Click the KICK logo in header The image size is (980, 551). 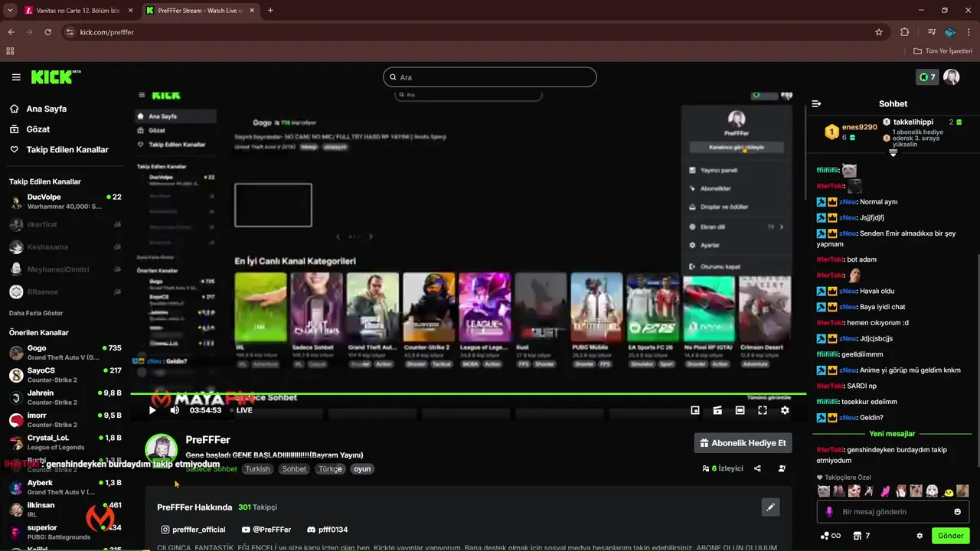click(x=55, y=77)
